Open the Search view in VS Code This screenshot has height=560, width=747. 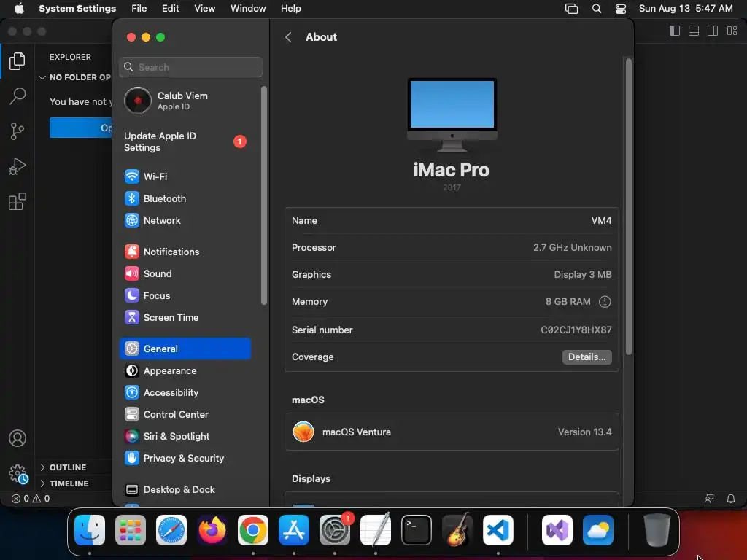click(18, 96)
